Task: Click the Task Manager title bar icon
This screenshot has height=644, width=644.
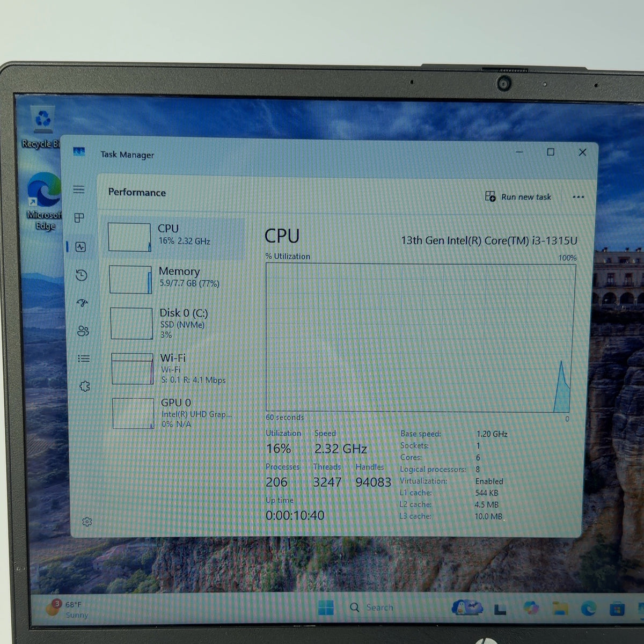Action: pos(79,152)
